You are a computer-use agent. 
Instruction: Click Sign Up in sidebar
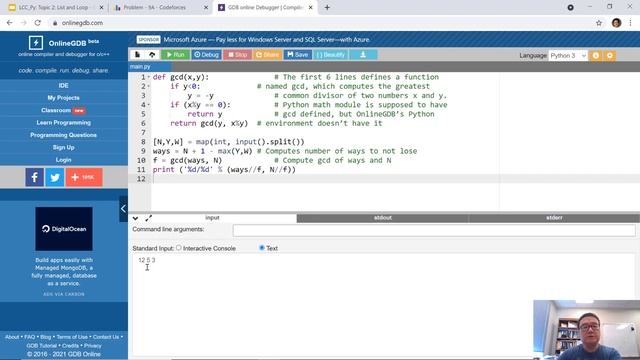[x=64, y=147]
